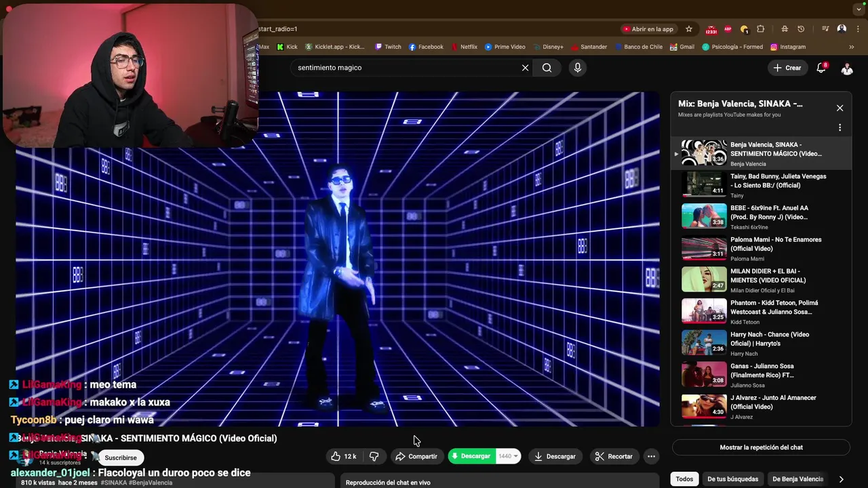
Task: Click the YouTube search magnifier button
Action: tap(547, 68)
